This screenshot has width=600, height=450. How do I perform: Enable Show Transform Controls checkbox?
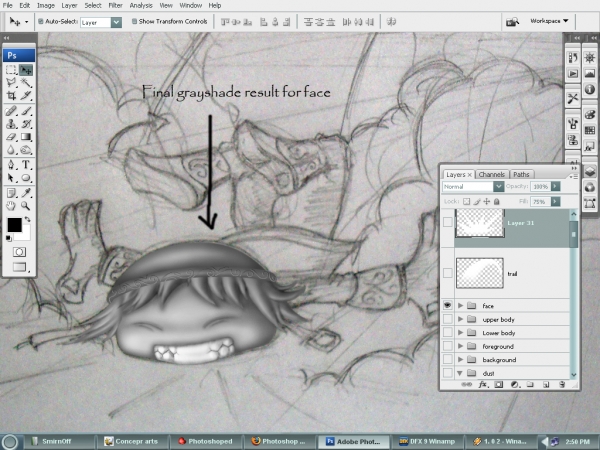134,21
